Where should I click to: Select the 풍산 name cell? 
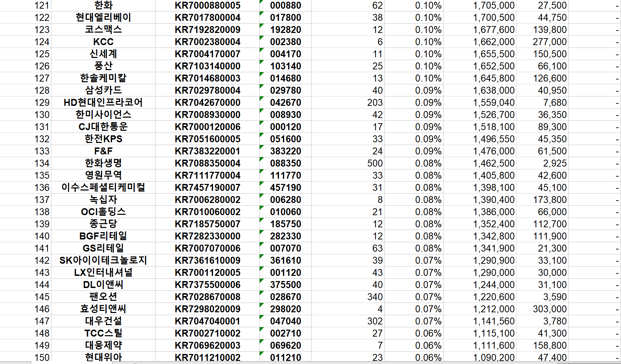click(x=103, y=66)
